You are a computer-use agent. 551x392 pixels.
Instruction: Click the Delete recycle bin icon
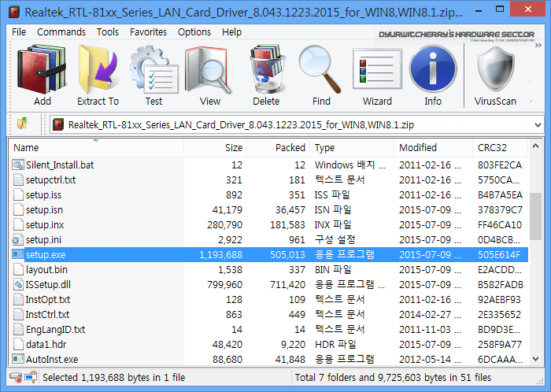(266, 68)
